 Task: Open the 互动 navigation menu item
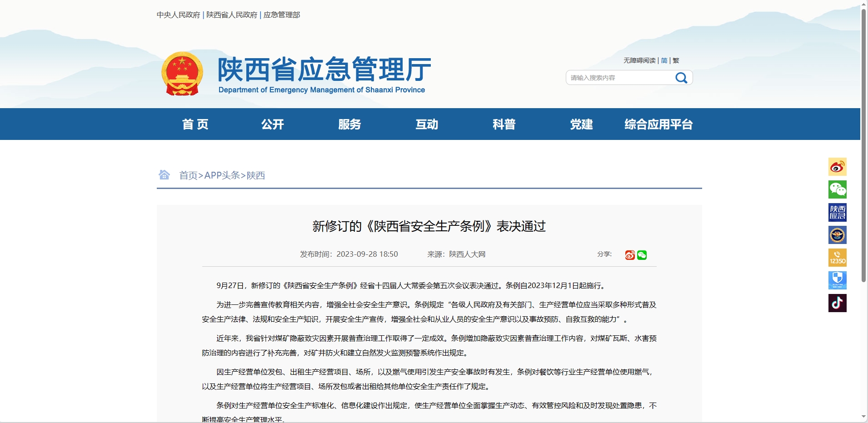click(x=427, y=124)
